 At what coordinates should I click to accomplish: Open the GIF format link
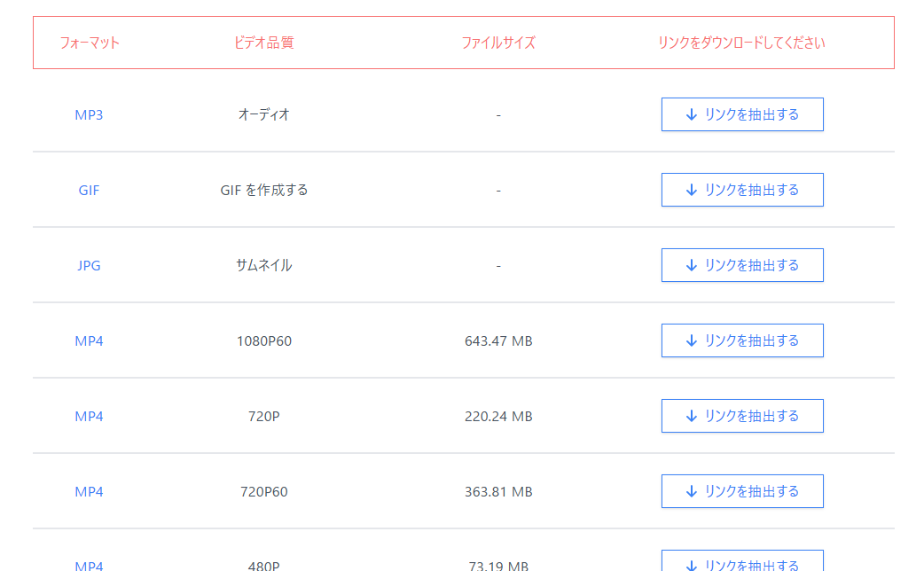[89, 189]
